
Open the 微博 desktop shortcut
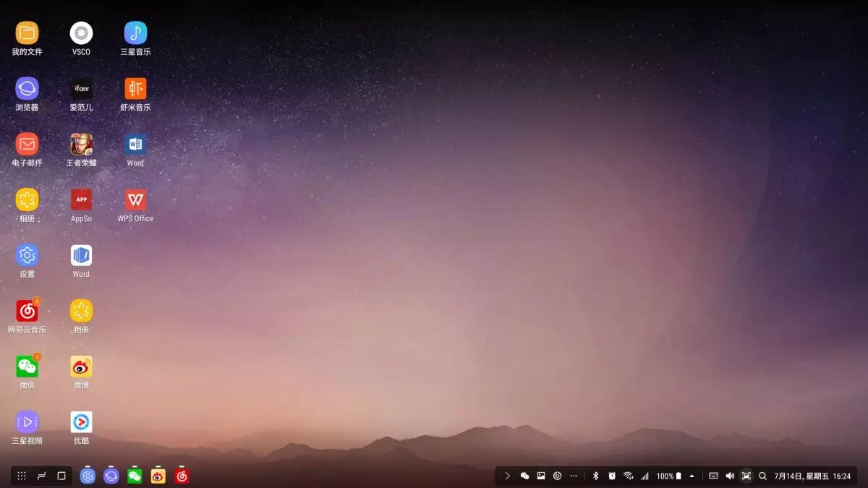coord(81,367)
